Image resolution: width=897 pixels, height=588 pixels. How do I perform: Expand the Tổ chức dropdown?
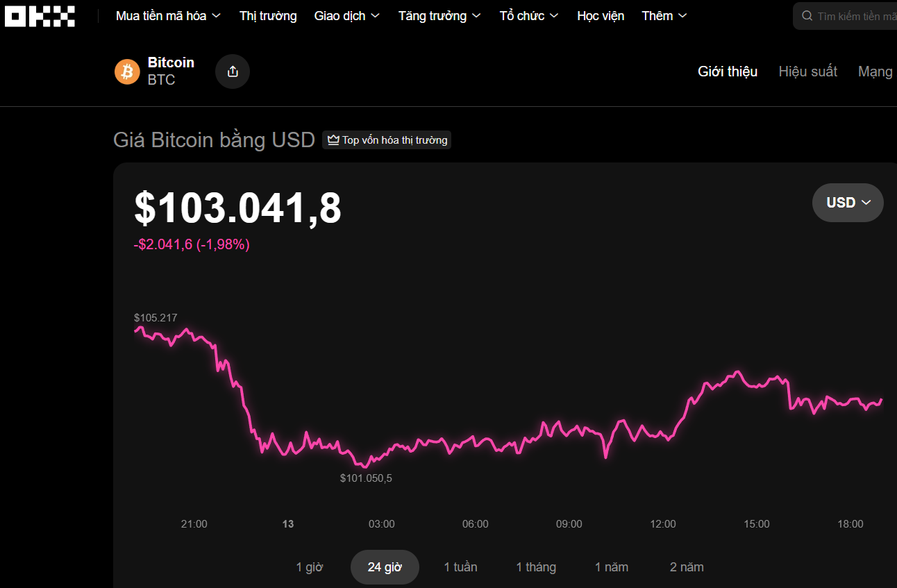[x=528, y=15]
